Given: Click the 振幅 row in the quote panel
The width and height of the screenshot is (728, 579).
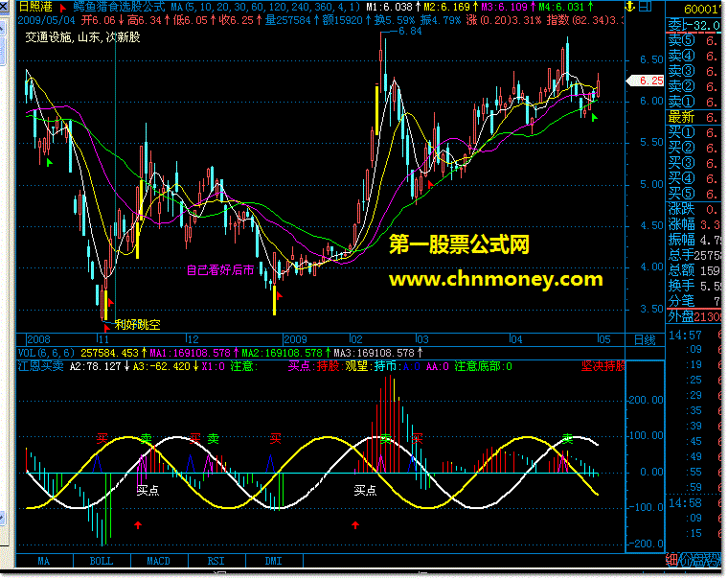Looking at the screenshot, I should click(x=694, y=241).
